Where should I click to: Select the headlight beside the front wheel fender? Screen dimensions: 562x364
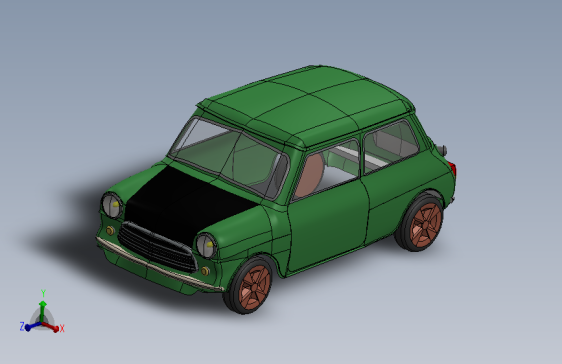coord(206,245)
